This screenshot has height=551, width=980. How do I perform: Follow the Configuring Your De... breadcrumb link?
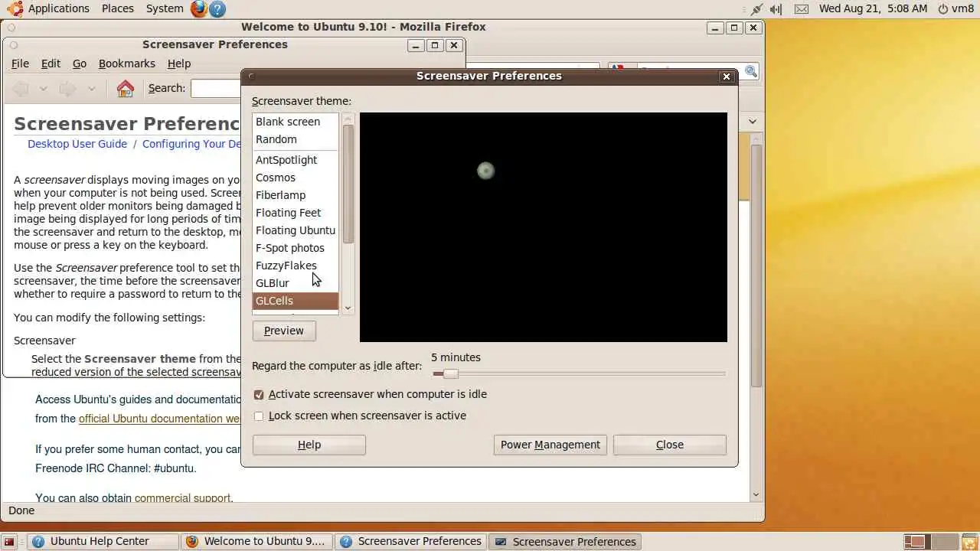coord(191,144)
